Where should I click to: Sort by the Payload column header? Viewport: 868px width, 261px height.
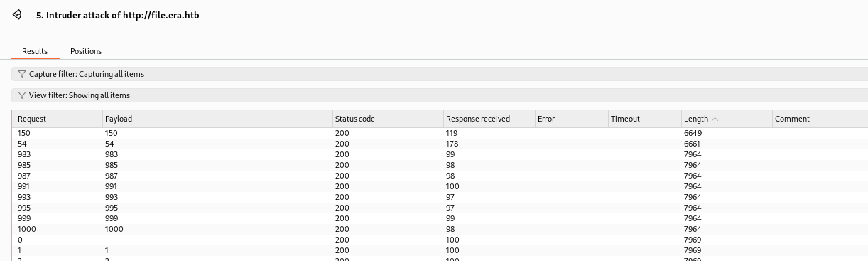217,119
